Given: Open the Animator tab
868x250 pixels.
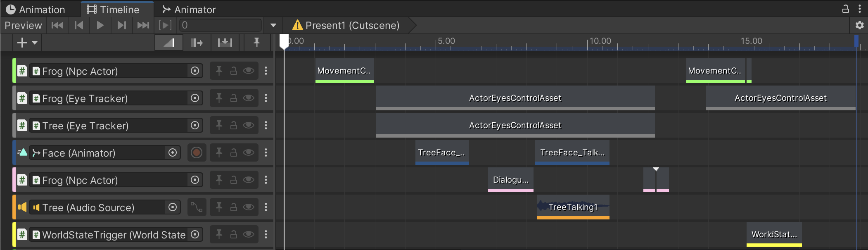Looking at the screenshot, I should [189, 9].
